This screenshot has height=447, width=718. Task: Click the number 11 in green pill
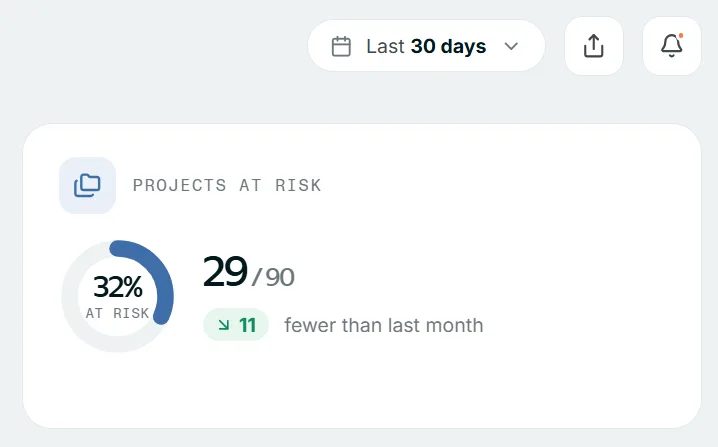(247, 325)
